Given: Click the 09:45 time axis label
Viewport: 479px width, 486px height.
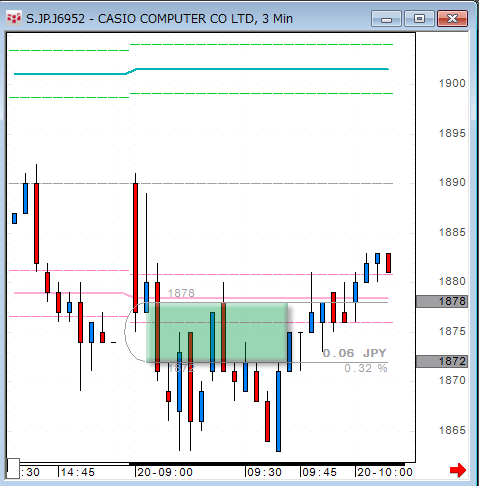Looking at the screenshot, I should pos(319,472).
